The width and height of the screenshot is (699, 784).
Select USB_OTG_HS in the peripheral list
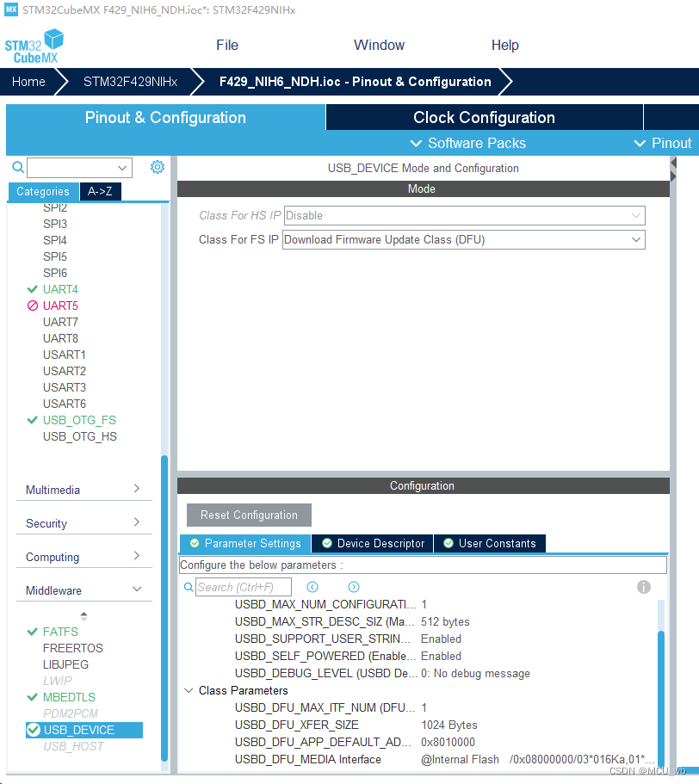80,436
